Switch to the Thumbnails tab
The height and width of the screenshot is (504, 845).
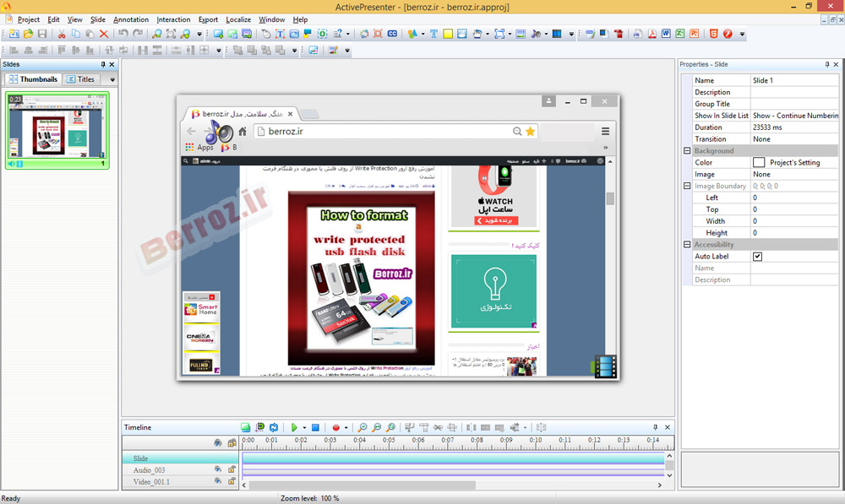click(x=33, y=79)
